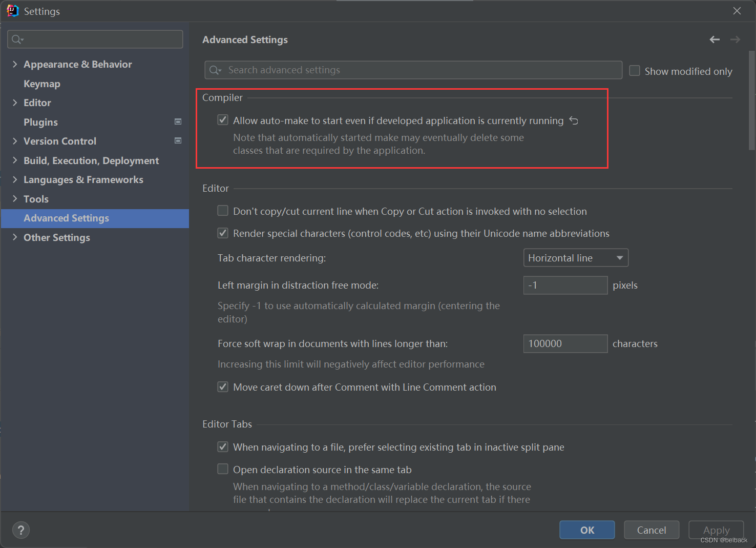The height and width of the screenshot is (548, 756).
Task: Focus the left sidebar settings search box
Action: click(x=95, y=39)
